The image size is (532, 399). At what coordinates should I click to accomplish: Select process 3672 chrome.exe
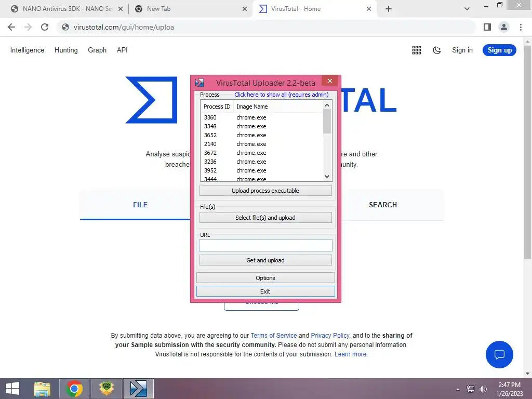pos(261,153)
